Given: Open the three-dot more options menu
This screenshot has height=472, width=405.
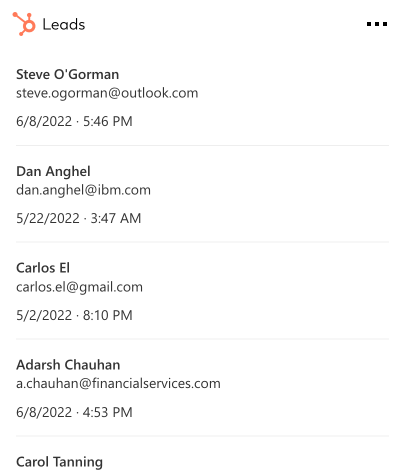Looking at the screenshot, I should (377, 24).
